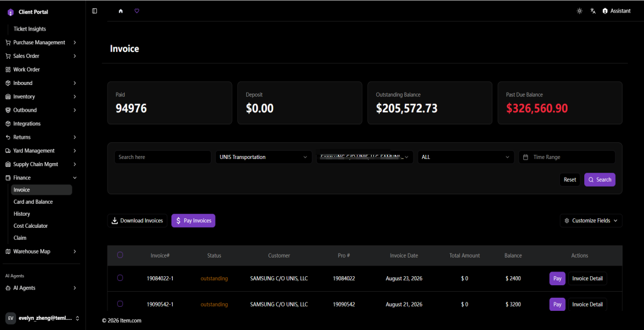This screenshot has height=330, width=644.
Task: Expand the Outbound chevron
Action: [75, 110]
